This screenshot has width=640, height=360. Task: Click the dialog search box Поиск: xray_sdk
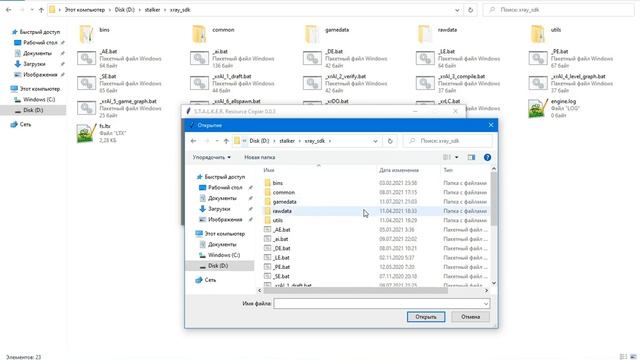tap(448, 141)
